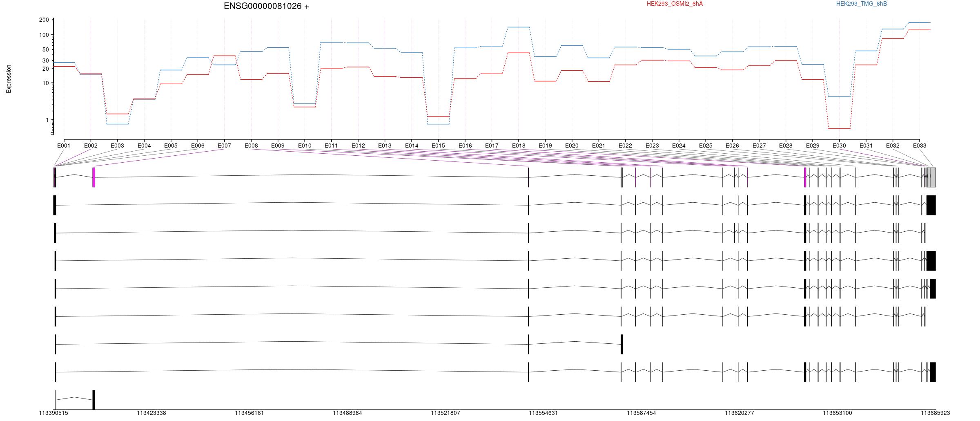This screenshot has width=980, height=421.
Task: Select exon label E017
Action: 492,146
